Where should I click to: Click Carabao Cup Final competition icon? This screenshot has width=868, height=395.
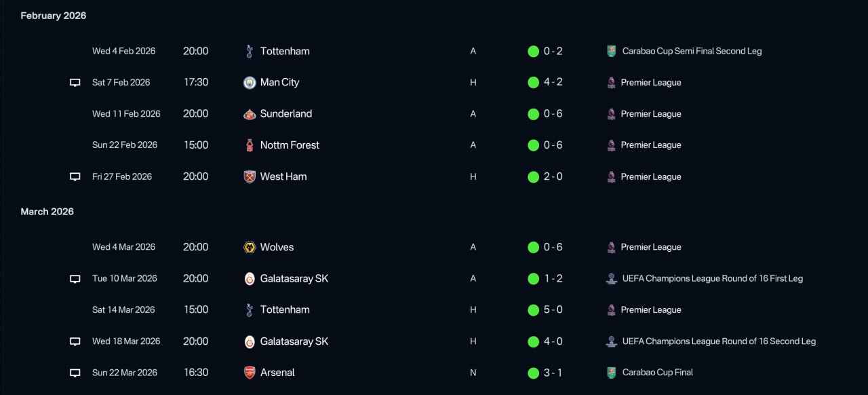612,373
